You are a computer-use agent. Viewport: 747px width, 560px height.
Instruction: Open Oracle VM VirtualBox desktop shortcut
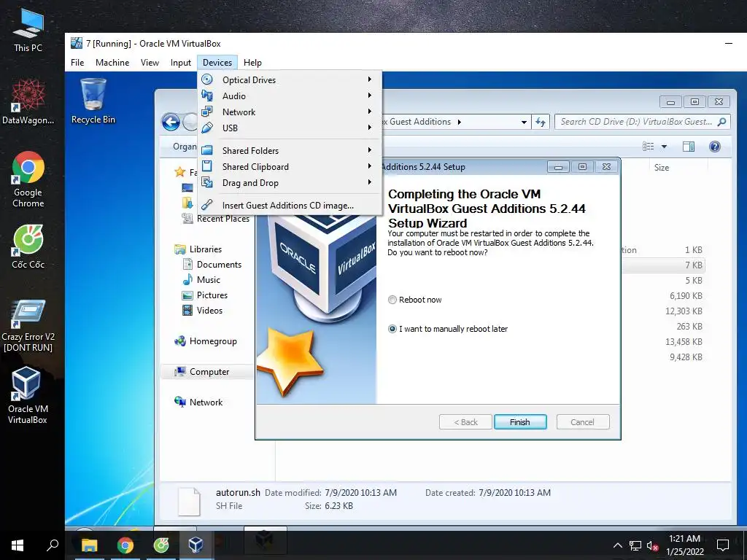click(27, 394)
